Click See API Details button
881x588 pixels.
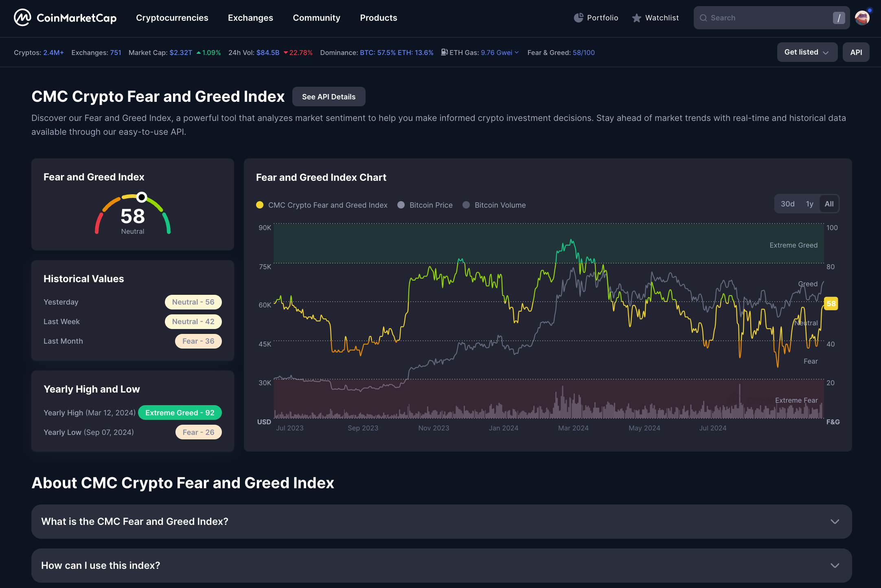[x=329, y=97]
